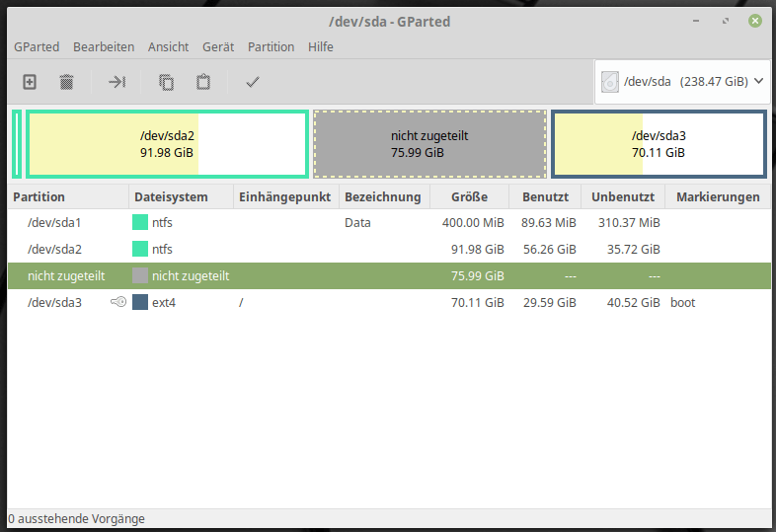776x532 pixels.
Task: Click the Einhängepunkt column header
Action: point(286,197)
